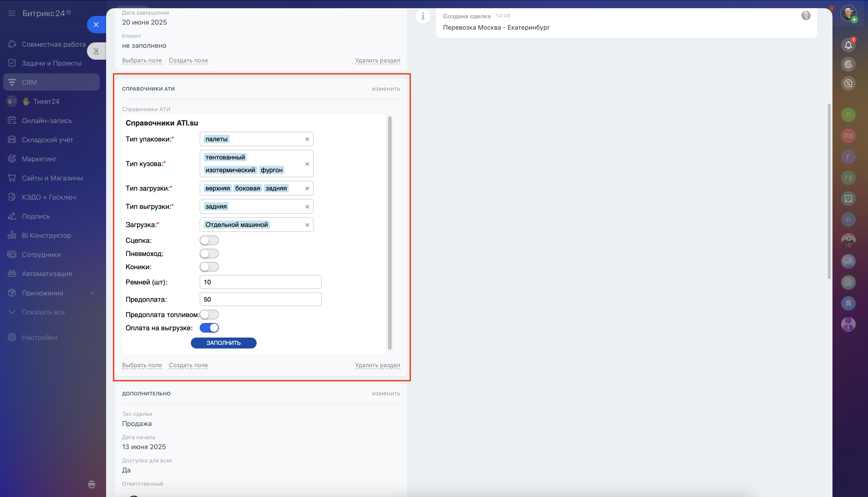Click the printer icon in sidebar
This screenshot has width=868, height=497.
coord(92,484)
